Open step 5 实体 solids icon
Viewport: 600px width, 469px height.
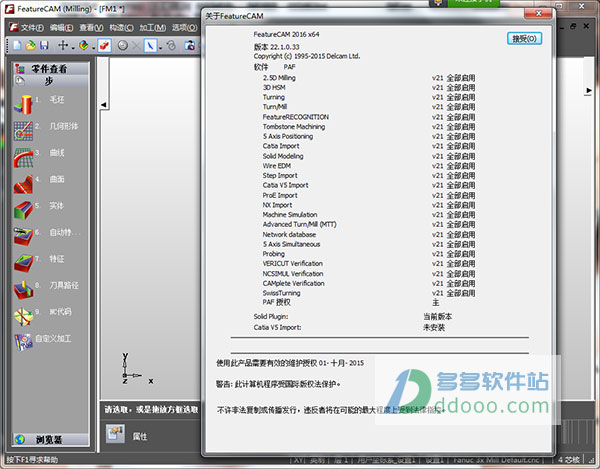pos(23,210)
